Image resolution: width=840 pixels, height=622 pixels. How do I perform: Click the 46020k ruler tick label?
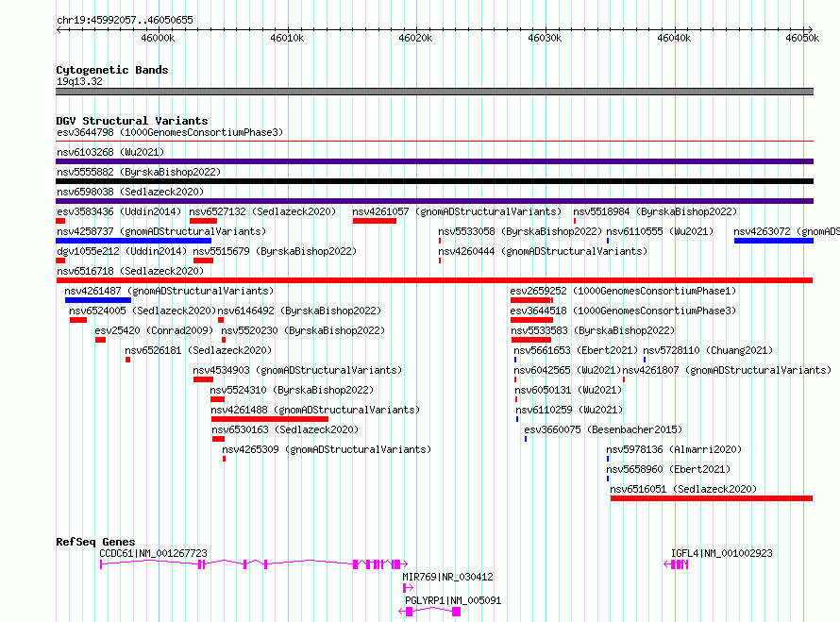[415, 38]
